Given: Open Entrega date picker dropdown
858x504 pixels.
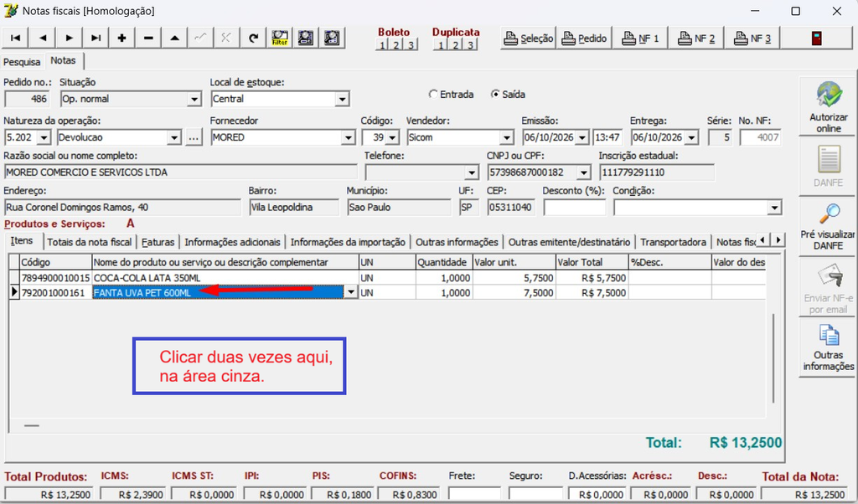Looking at the screenshot, I should (x=691, y=137).
